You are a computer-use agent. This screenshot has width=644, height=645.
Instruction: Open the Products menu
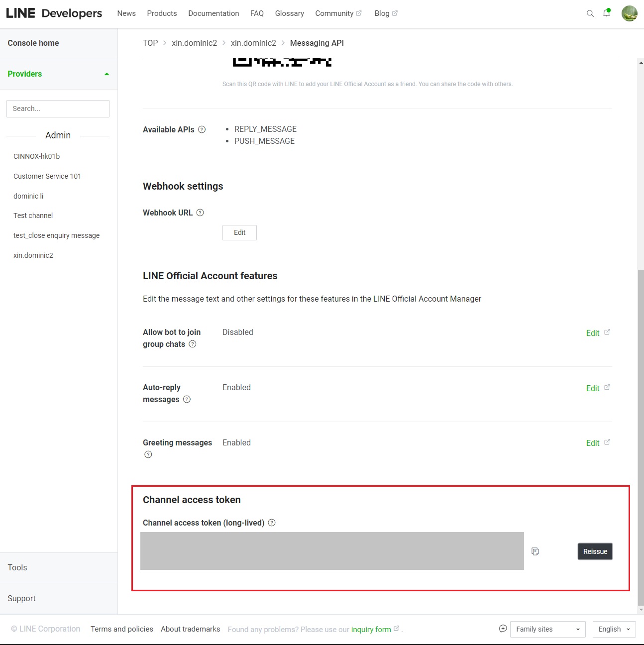click(162, 13)
